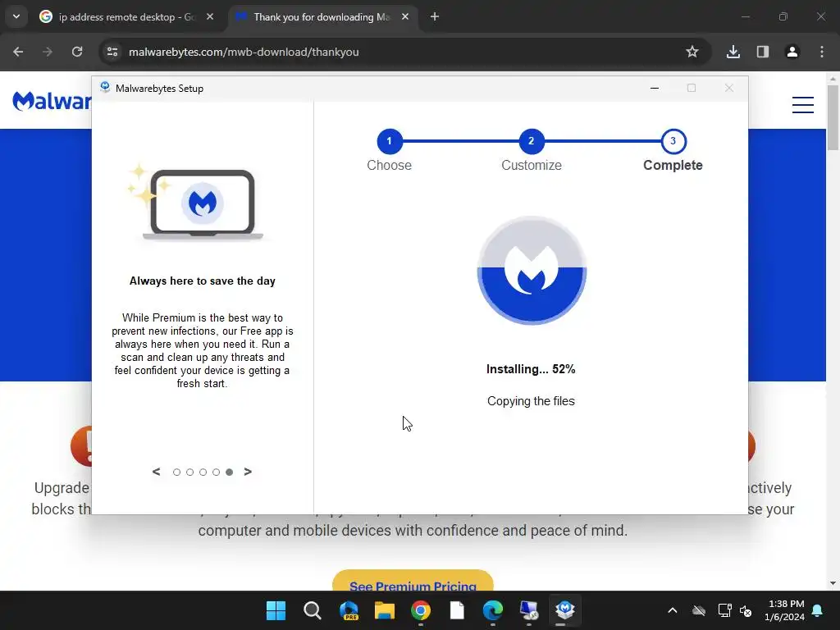Viewport: 840px width, 630px height.
Task: Open blank document taskbar icon
Action: [x=457, y=610]
